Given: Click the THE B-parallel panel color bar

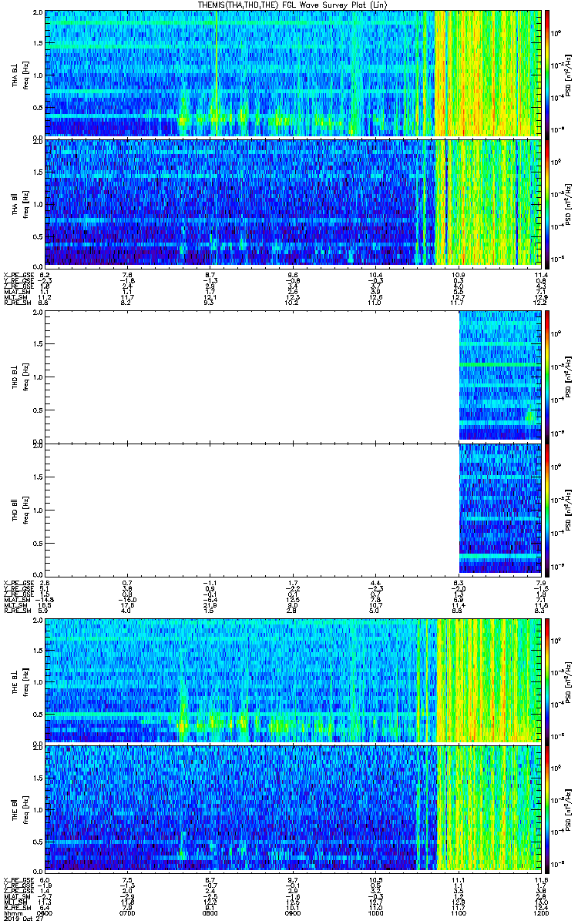Looking at the screenshot, I should pyautogui.click(x=547, y=808).
